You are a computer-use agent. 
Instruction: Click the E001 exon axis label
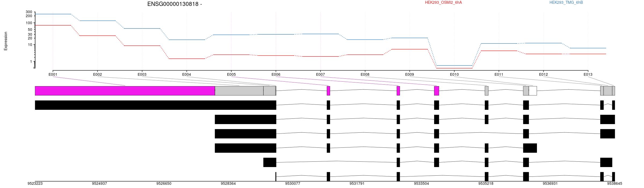(x=53, y=74)
